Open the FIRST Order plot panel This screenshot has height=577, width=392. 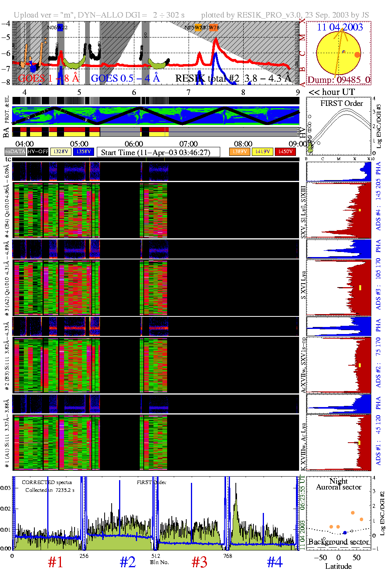click(x=338, y=127)
